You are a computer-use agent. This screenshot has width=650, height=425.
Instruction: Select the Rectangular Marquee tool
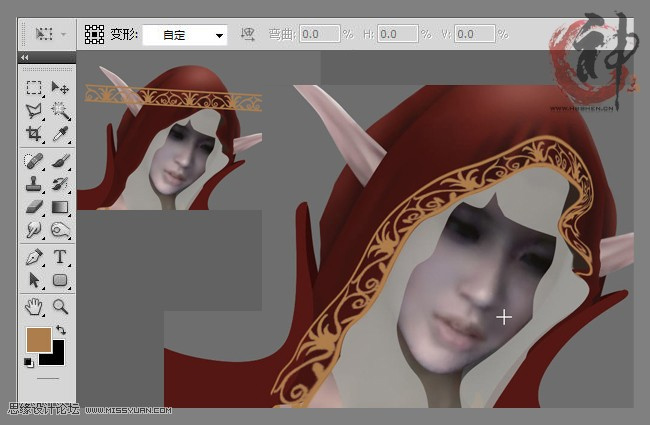[x=34, y=88]
